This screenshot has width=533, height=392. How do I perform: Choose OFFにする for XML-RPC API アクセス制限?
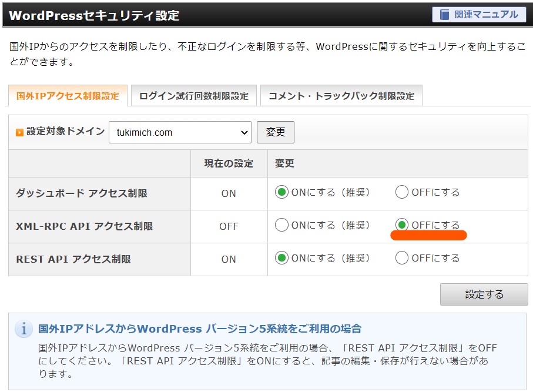[x=402, y=225]
